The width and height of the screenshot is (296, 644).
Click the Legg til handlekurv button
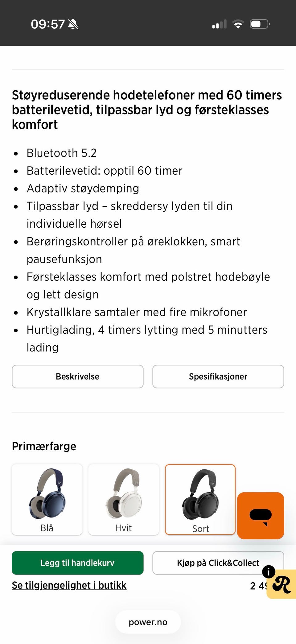(77, 563)
